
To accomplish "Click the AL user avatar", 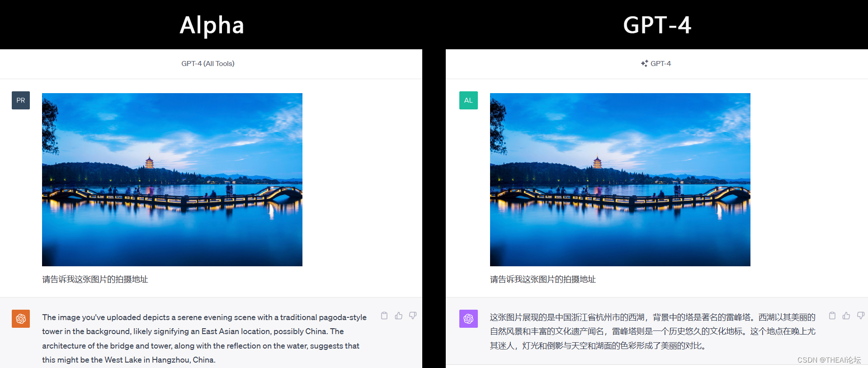I will 468,100.
